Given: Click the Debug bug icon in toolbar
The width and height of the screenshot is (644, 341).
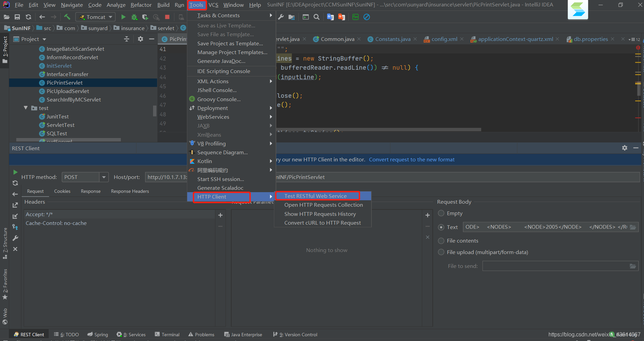Looking at the screenshot, I should pos(134,17).
